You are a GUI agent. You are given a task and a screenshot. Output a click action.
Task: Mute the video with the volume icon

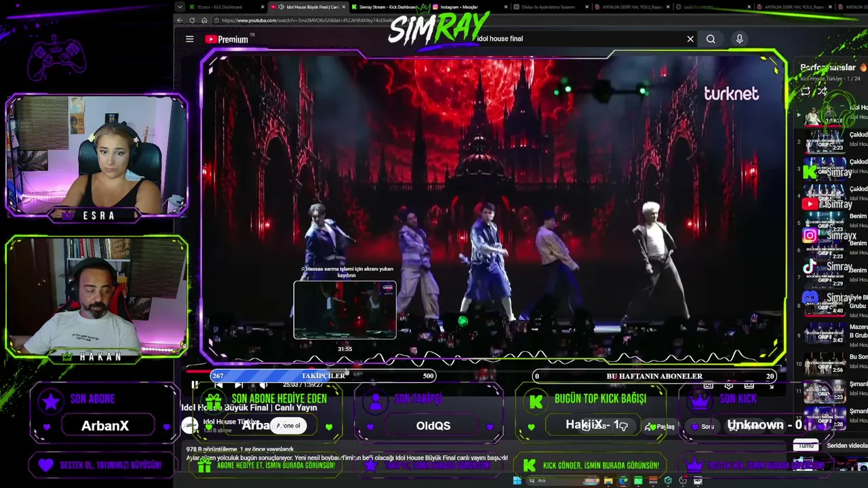(x=263, y=385)
